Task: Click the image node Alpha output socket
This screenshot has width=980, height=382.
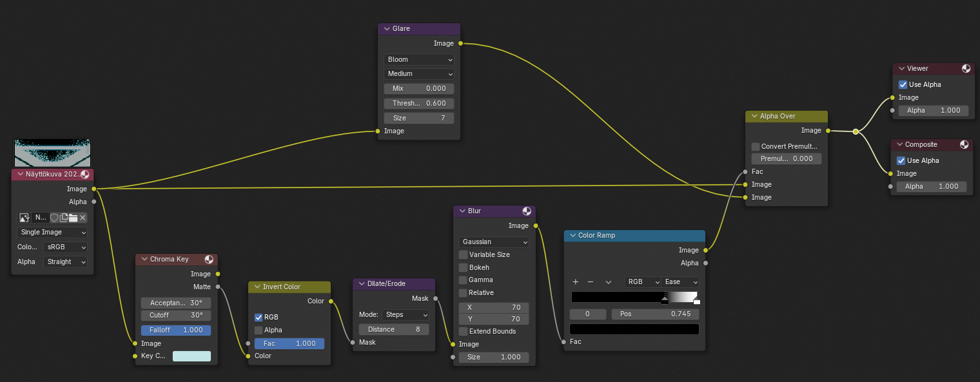Action: click(x=94, y=202)
